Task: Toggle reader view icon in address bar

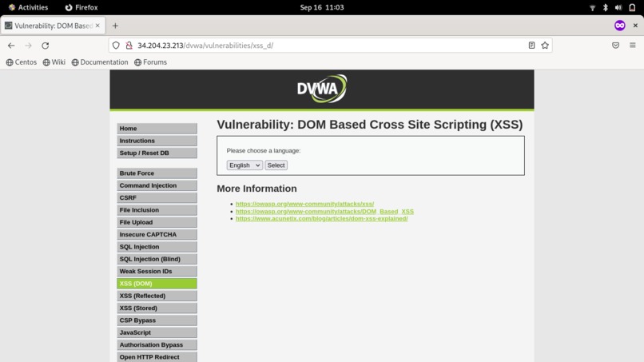Action: tap(531, 46)
